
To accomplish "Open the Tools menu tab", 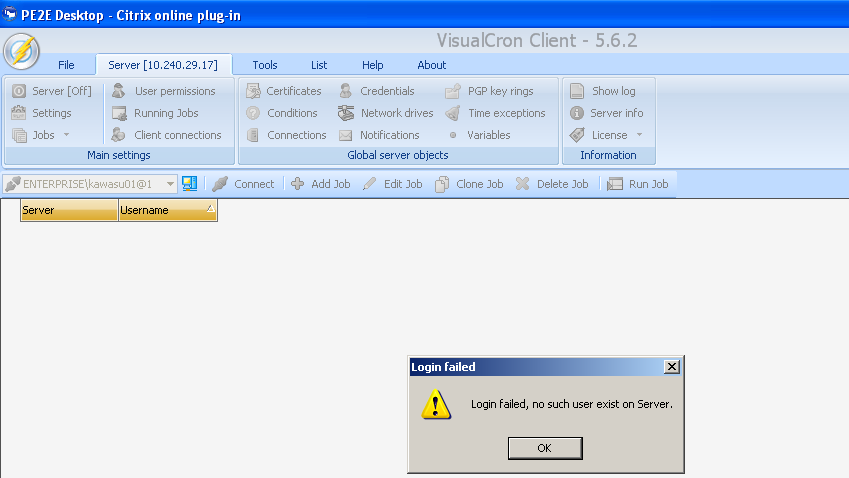I will pos(265,65).
